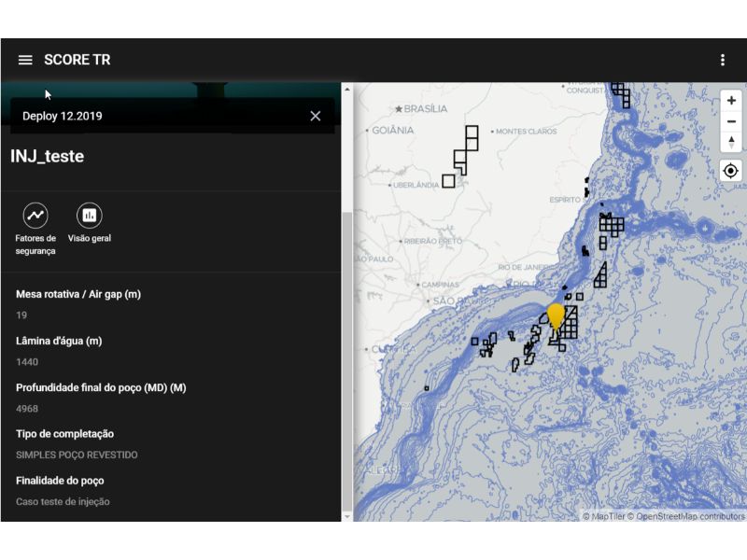Open the hamburger navigation menu
747x560 pixels.
point(25,60)
